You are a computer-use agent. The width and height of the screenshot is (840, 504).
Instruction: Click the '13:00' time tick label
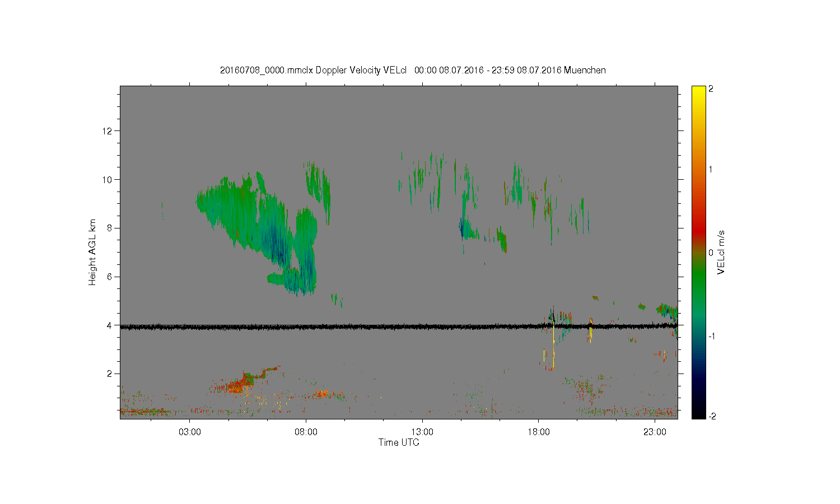[x=422, y=432]
